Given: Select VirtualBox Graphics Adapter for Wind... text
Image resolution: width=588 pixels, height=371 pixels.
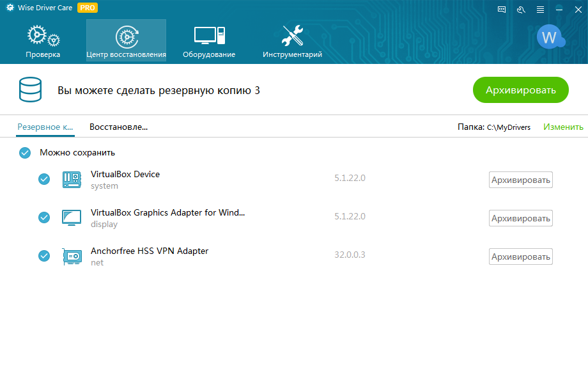Looking at the screenshot, I should pos(167,212).
